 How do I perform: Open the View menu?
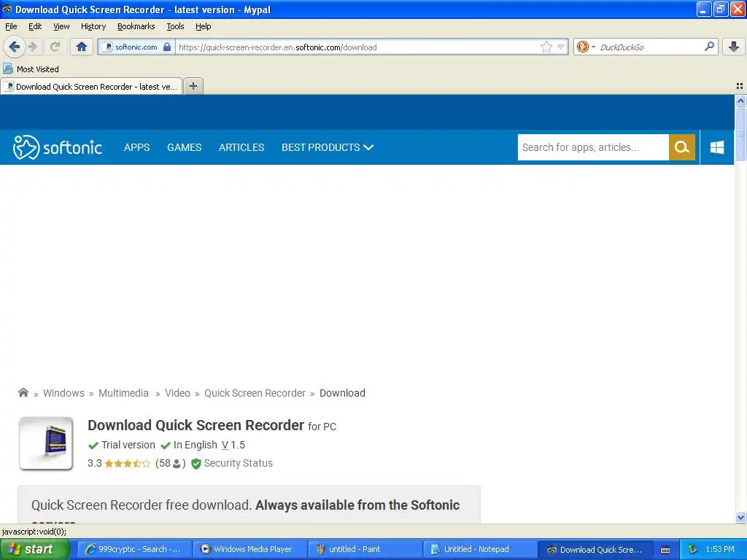pyautogui.click(x=61, y=26)
